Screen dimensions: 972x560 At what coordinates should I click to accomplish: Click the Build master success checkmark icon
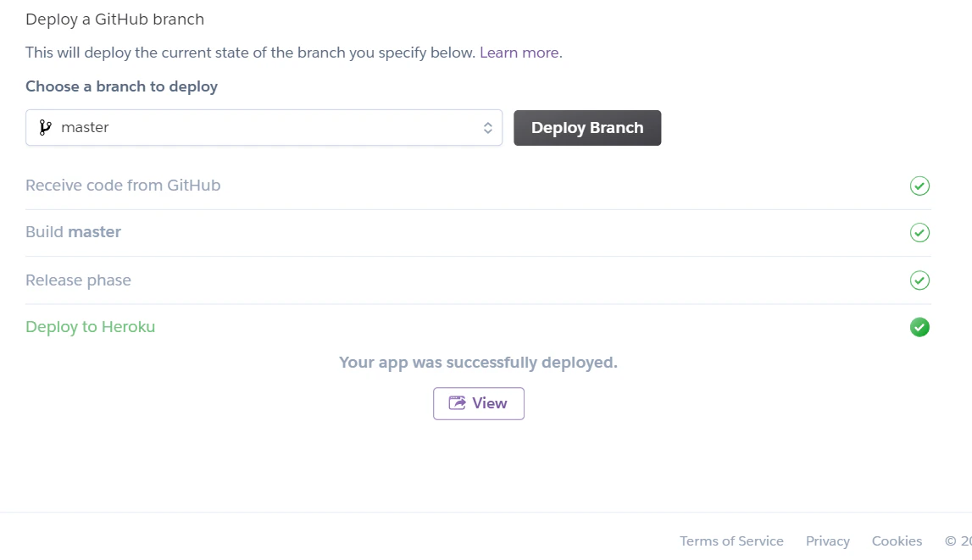[x=919, y=232]
